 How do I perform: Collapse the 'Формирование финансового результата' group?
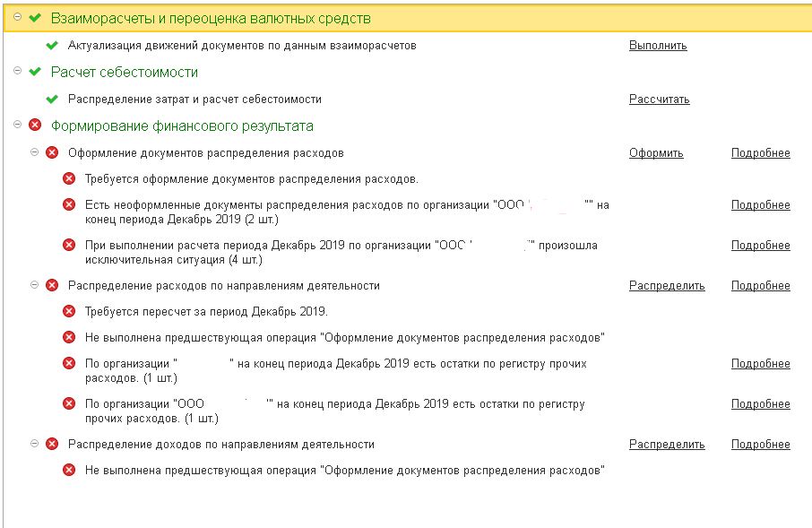click(x=18, y=125)
